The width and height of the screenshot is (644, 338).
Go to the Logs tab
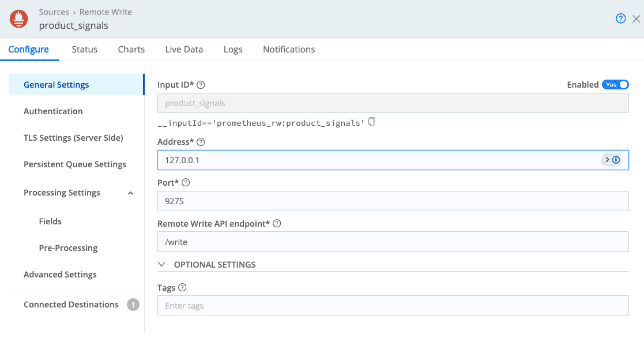(x=233, y=49)
